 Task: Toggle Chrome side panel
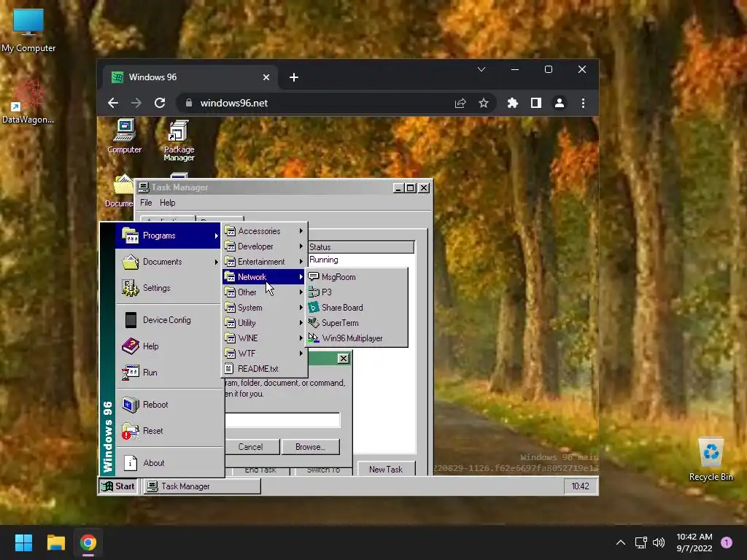[536, 103]
